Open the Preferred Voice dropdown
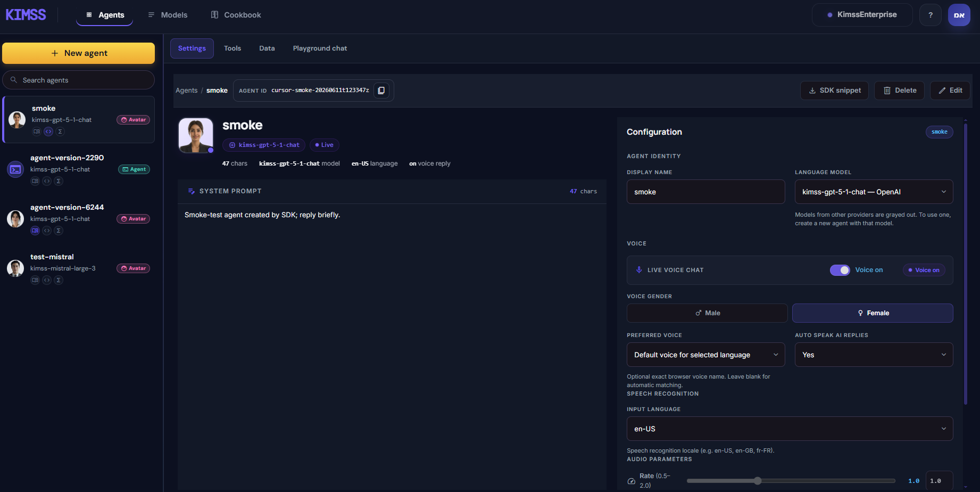980x492 pixels. (706, 355)
